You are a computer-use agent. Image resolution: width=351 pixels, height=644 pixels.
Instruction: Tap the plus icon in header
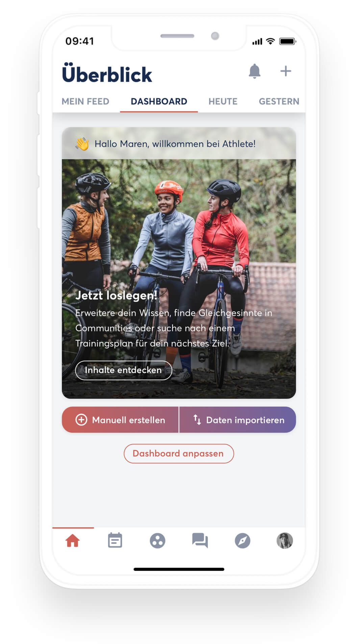pyautogui.click(x=285, y=71)
